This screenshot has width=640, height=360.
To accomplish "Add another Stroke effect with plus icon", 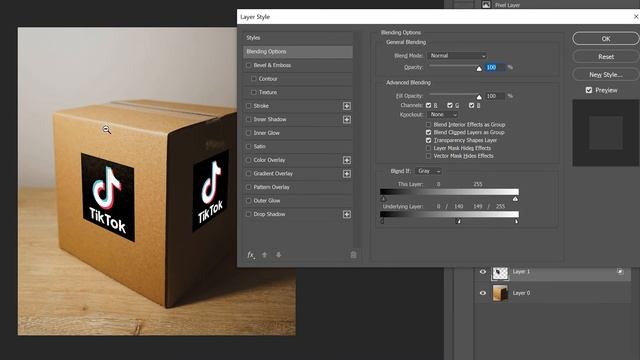I will pyautogui.click(x=347, y=106).
